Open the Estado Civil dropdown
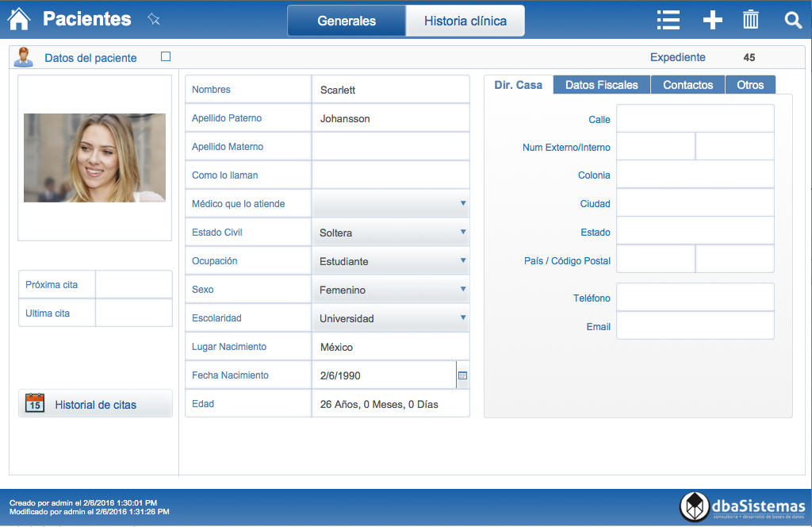 (463, 233)
